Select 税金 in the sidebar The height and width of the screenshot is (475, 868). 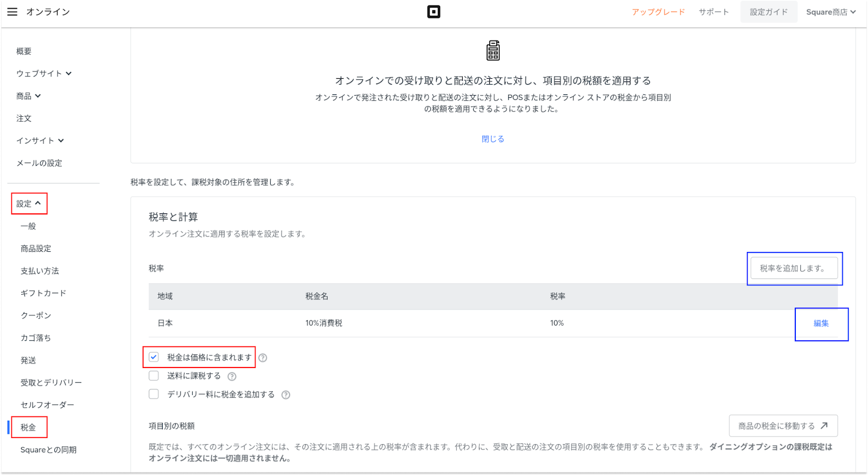click(28, 427)
